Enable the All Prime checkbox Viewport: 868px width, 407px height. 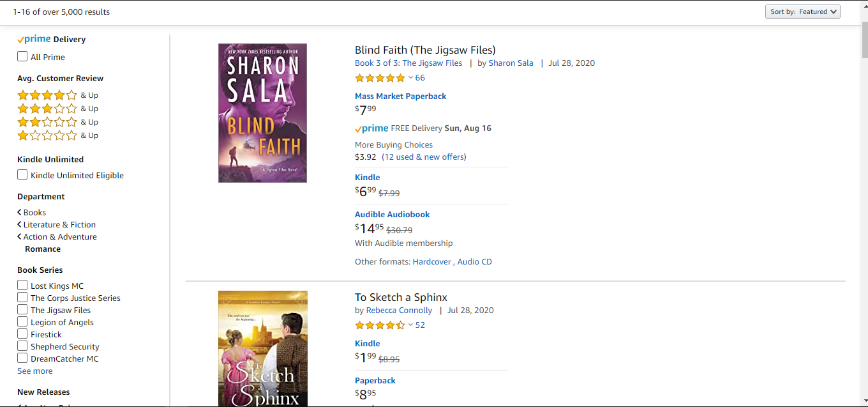coord(22,57)
